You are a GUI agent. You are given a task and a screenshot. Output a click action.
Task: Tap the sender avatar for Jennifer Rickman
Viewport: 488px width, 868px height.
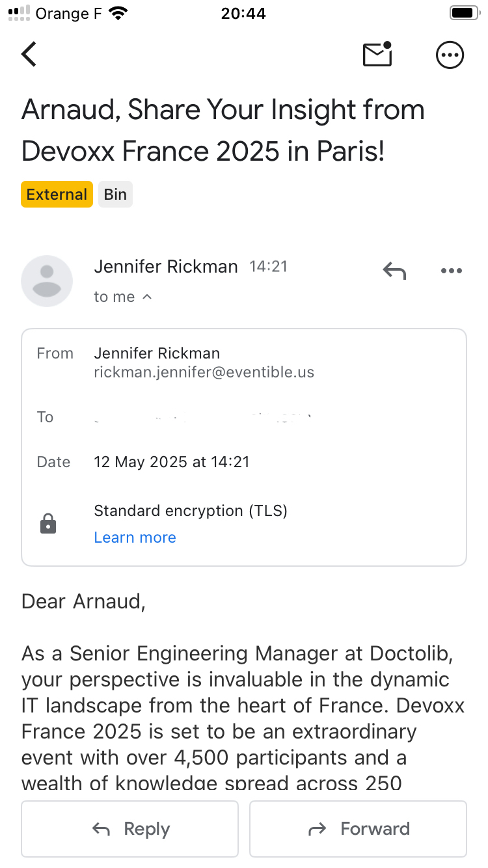click(x=47, y=280)
